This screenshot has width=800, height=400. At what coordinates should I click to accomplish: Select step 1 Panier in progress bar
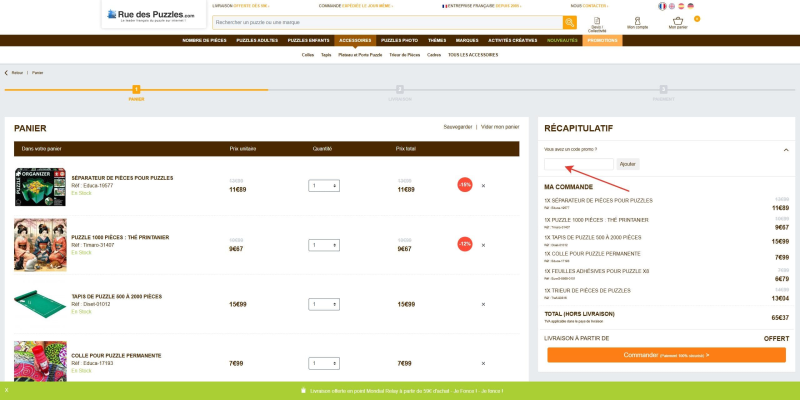tap(136, 93)
